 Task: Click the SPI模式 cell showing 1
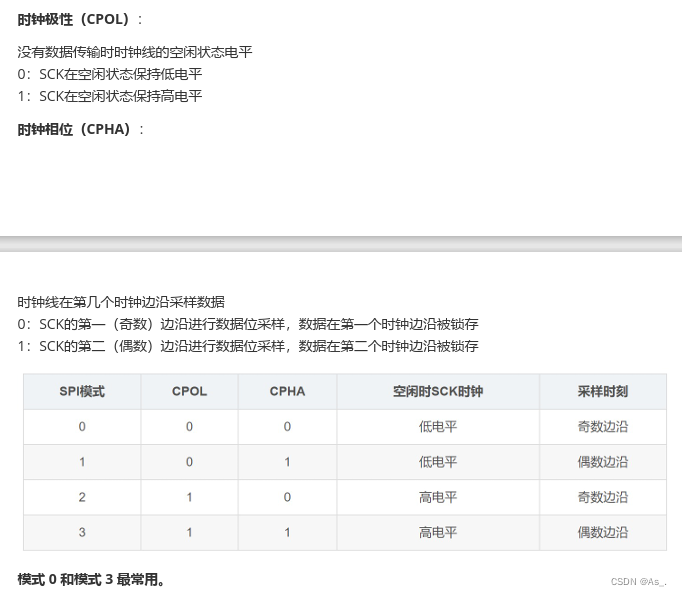[82, 462]
